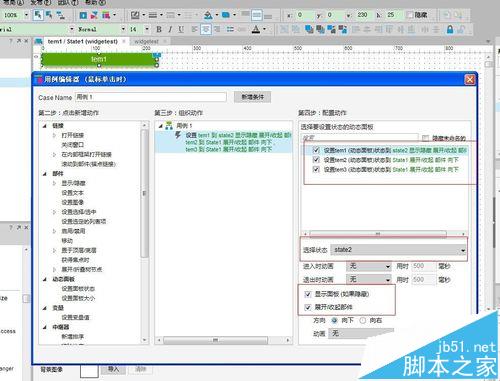Uncheck the 设置tem1 panel state checkbox
The image size is (500, 381).
tap(316, 150)
